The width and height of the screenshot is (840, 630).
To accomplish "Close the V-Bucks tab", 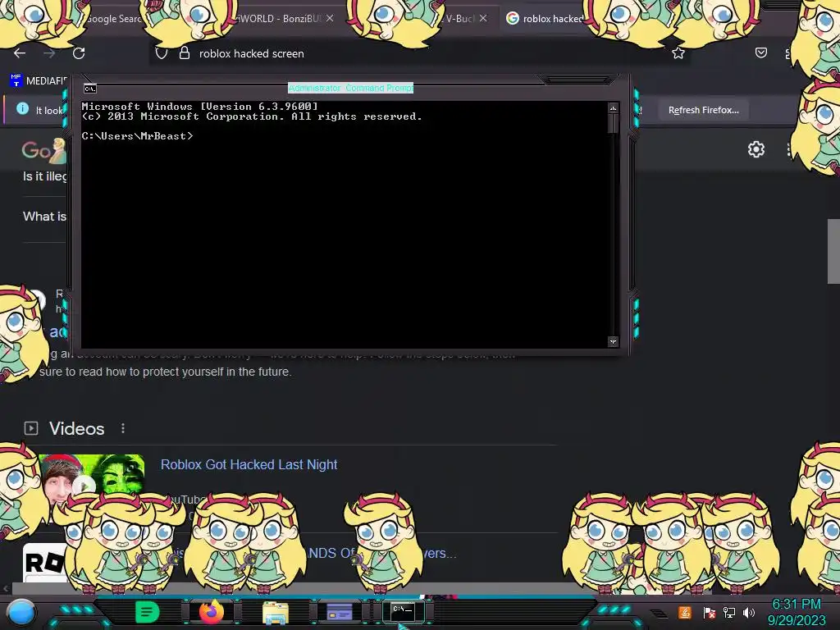I will pos(483,18).
